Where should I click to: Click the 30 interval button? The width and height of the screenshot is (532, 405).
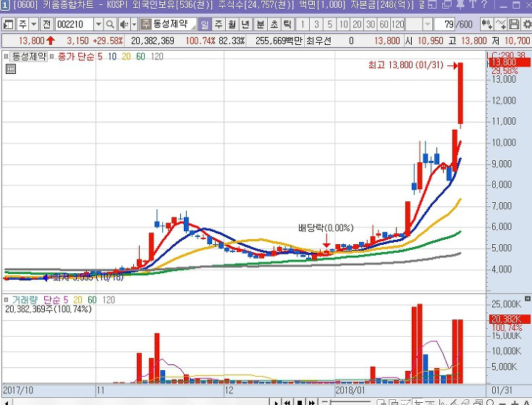tap(371, 25)
